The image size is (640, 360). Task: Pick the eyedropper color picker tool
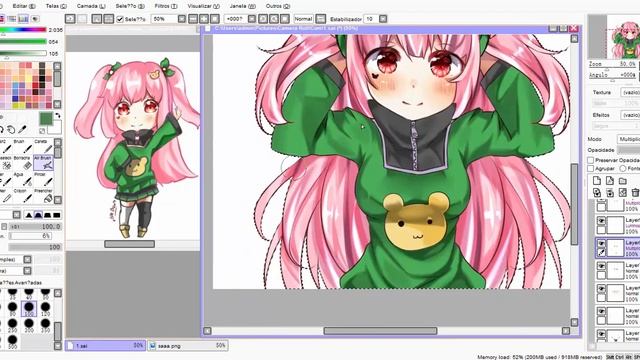coord(22,130)
